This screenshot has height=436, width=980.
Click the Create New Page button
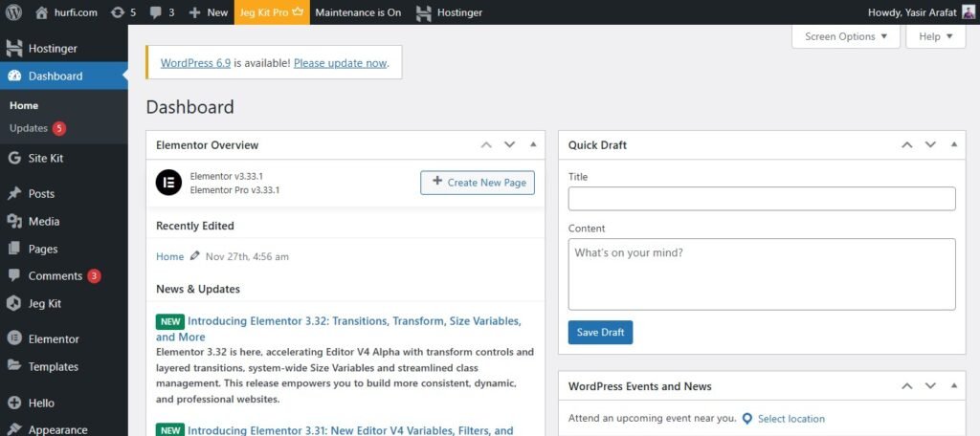click(x=478, y=183)
